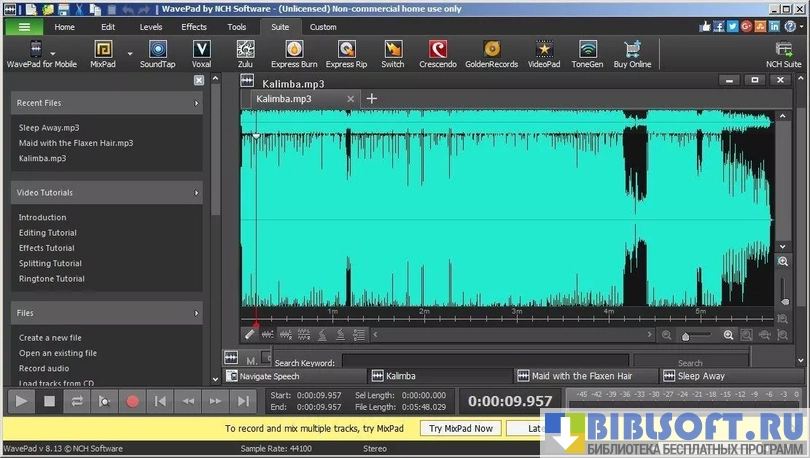The height and width of the screenshot is (458, 810).
Task: Open the MixPad dropdown arrow
Action: pyautogui.click(x=130, y=53)
